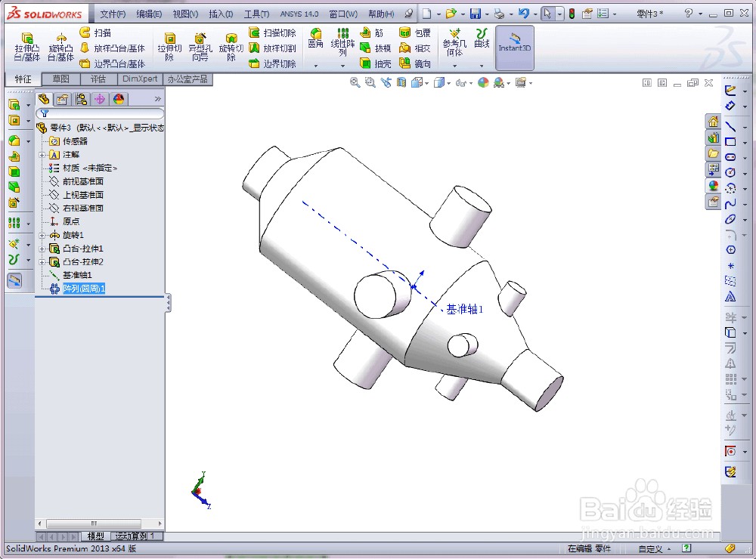Viewport: 756px width, 559px height.
Task: Select the 旋转凸台/基体 revolve boss tool
Action: 60,47
